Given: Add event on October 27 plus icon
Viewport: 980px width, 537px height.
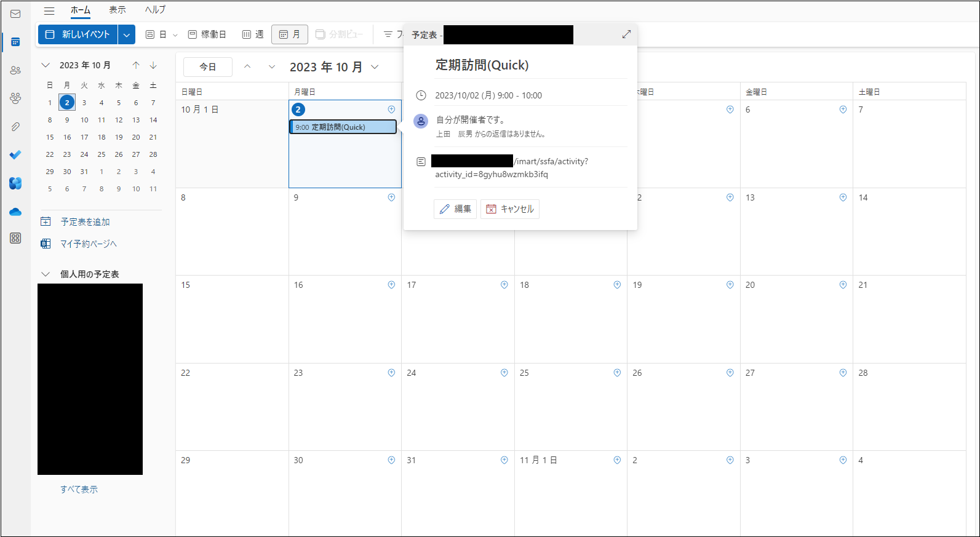Looking at the screenshot, I should (843, 373).
